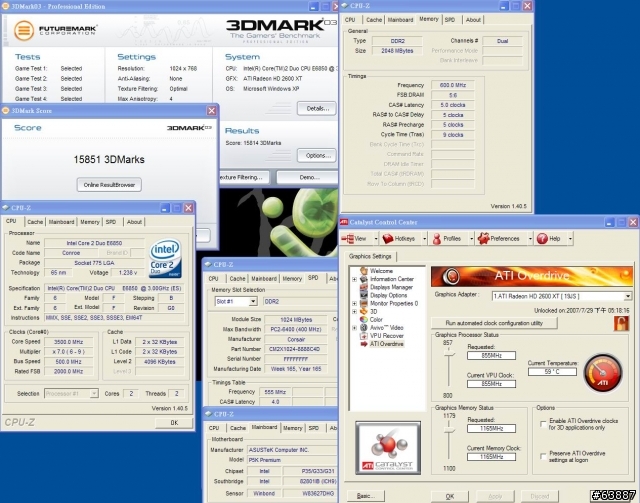This screenshot has width=640, height=503.
Task: Click the Options... button in 3DMark03
Action: click(x=317, y=155)
